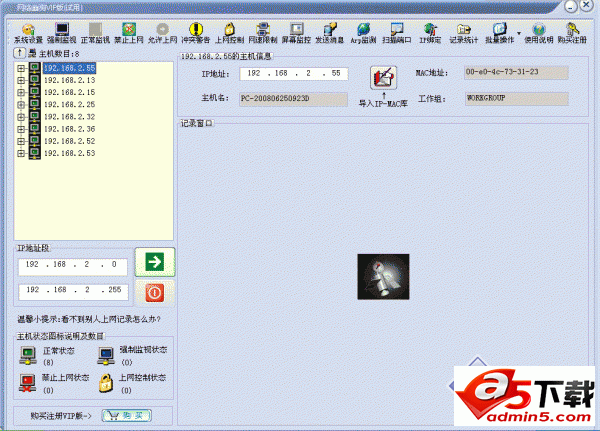Open the IP绑定 IP binding icon
This screenshot has width=600, height=431.
[430, 33]
